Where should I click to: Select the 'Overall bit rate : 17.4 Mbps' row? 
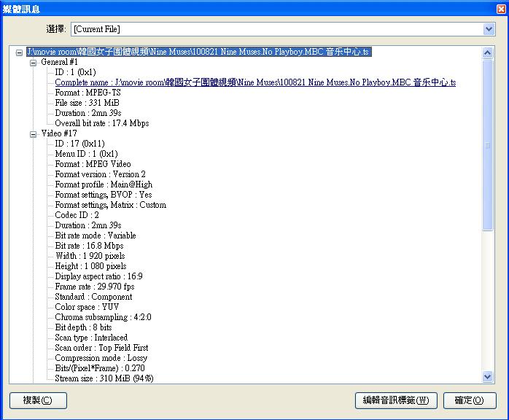[102, 123]
